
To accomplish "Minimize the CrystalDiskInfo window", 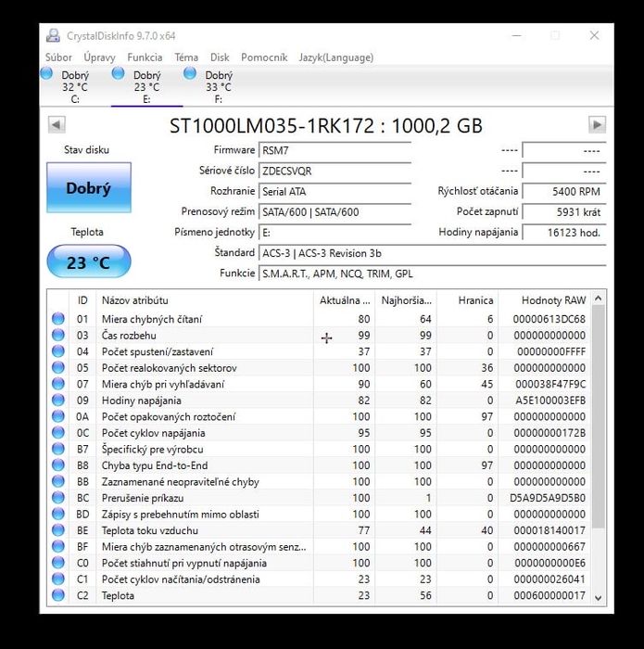I will pyautogui.click(x=517, y=35).
